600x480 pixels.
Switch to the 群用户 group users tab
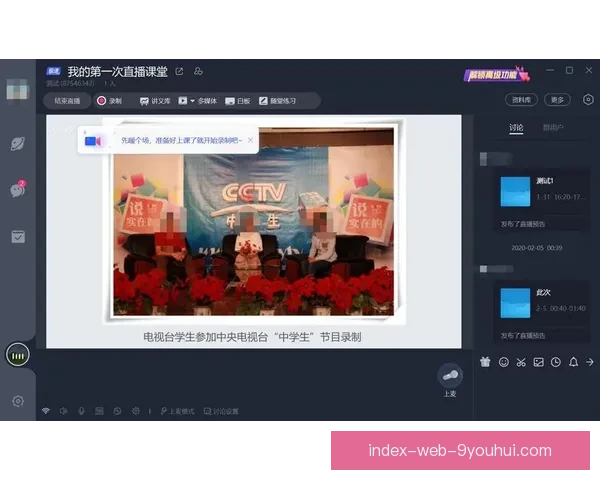coord(553,127)
